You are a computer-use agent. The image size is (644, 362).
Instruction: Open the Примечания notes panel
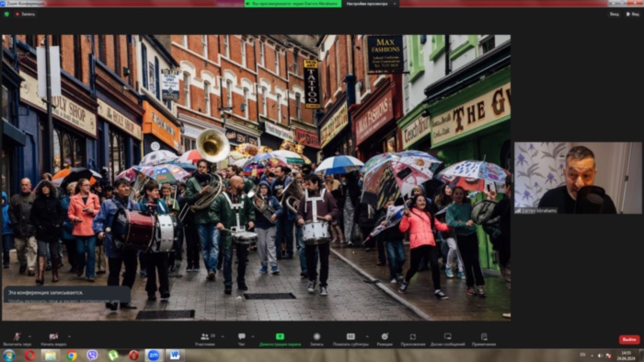484,339
